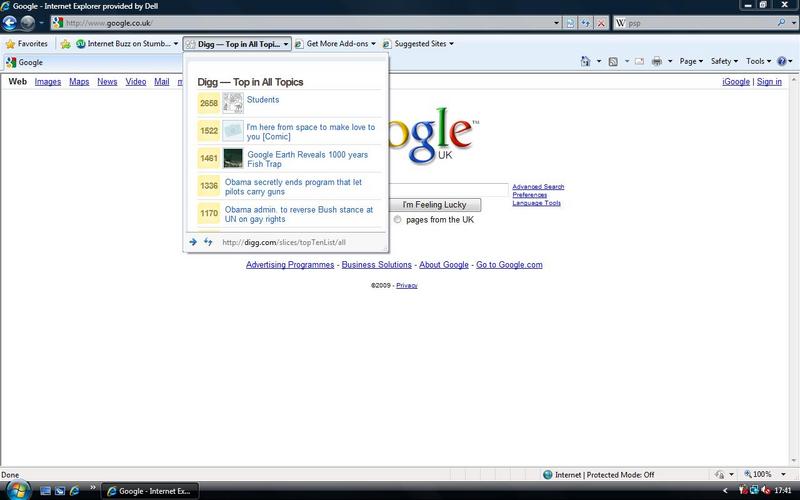Stop loading with the red X icon

(601, 23)
